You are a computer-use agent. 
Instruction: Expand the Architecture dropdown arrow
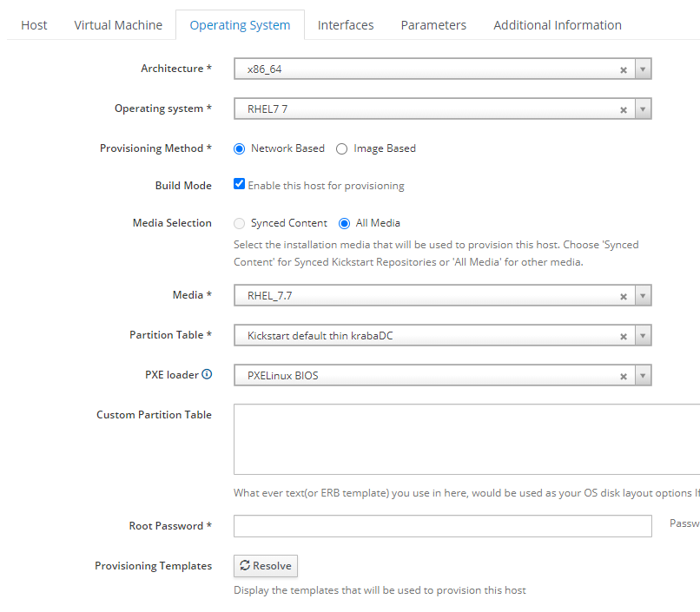click(643, 69)
